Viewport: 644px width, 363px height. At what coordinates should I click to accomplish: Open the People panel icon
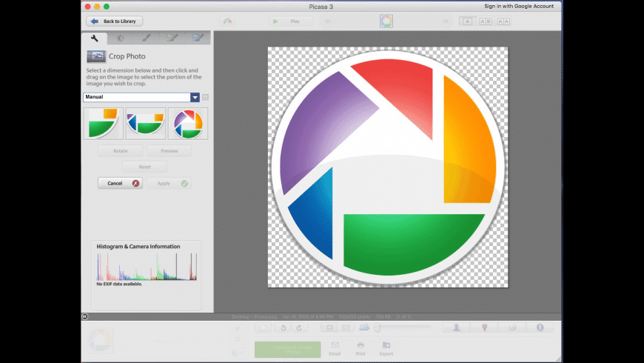pyautogui.click(x=456, y=327)
